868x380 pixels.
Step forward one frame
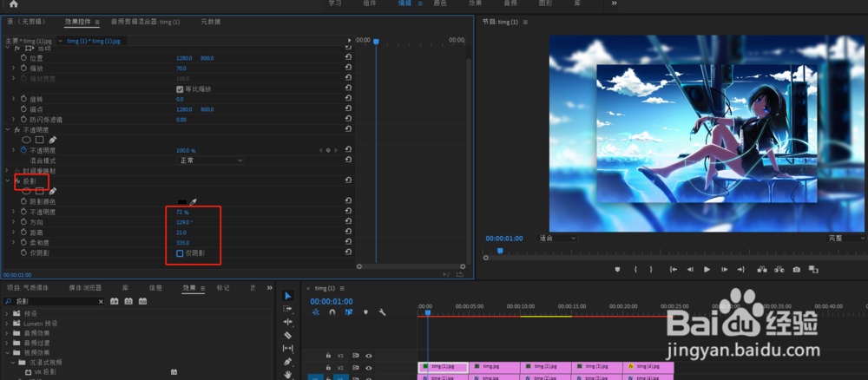point(724,269)
